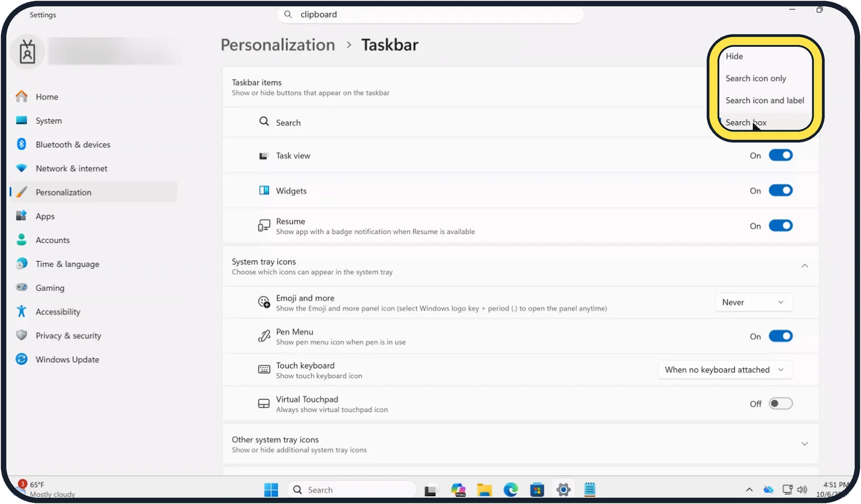This screenshot has height=504, width=861.
Task: Select the Accounts category icon
Action: point(22,240)
